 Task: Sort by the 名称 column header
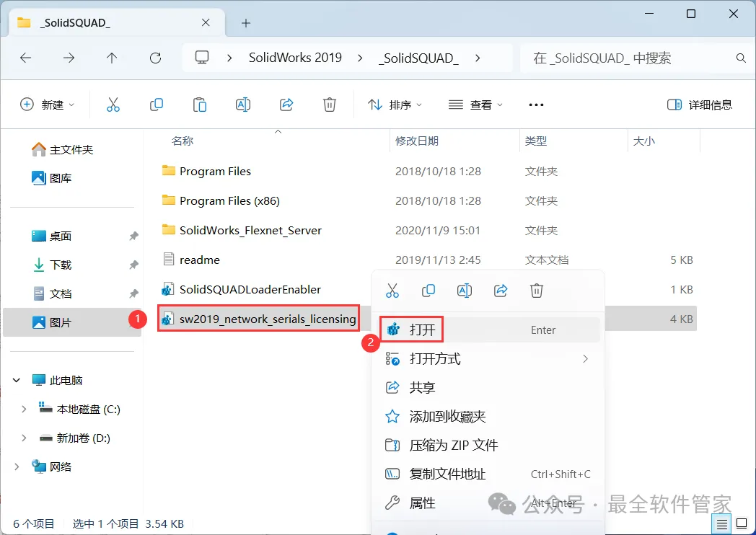coord(183,141)
